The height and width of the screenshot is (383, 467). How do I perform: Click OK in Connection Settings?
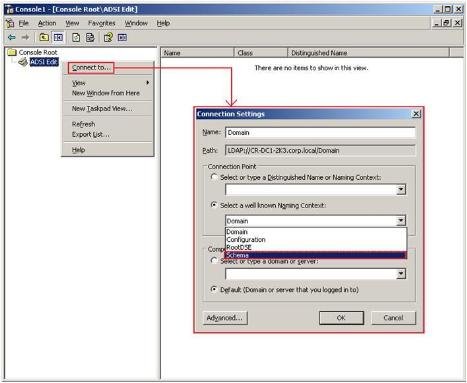tap(341, 318)
